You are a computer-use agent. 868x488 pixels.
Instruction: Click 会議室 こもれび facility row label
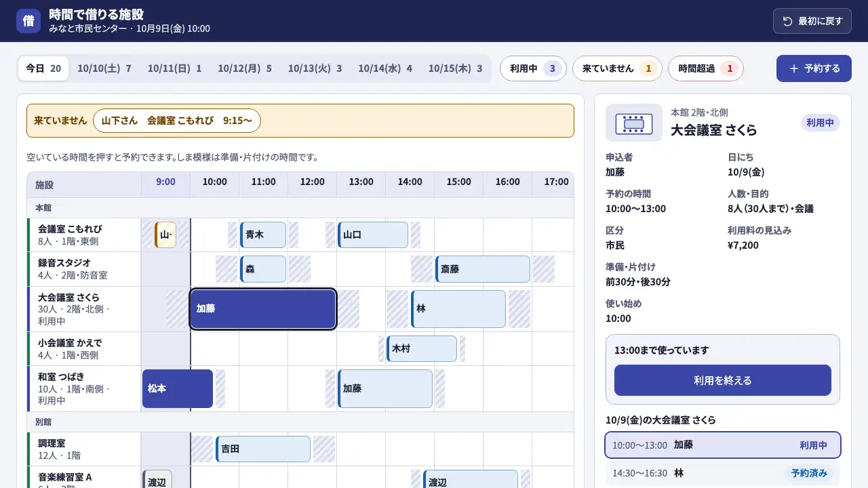84,235
